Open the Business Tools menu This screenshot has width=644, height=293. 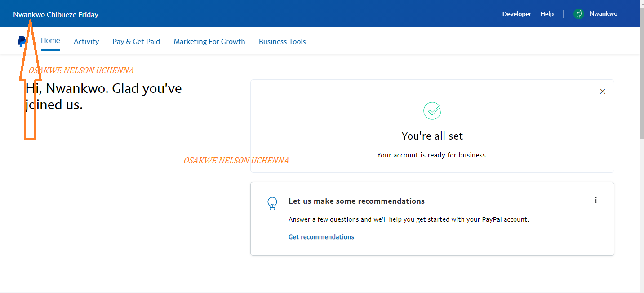[282, 41]
